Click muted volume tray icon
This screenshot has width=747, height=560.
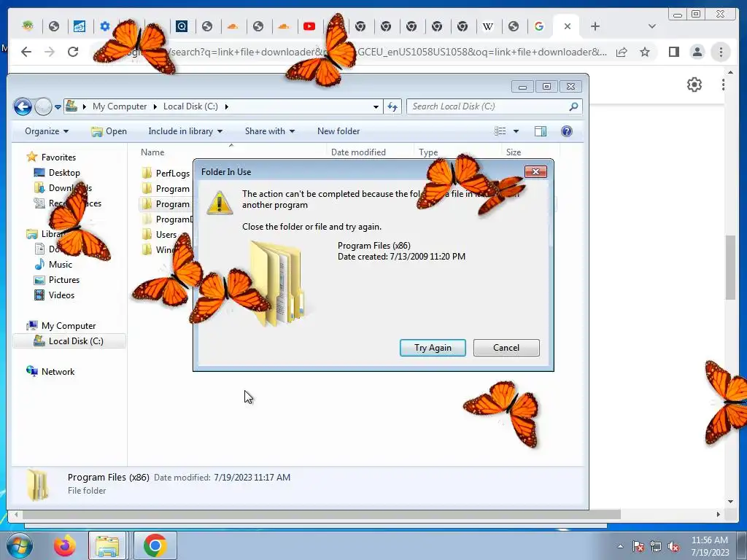tap(673, 547)
